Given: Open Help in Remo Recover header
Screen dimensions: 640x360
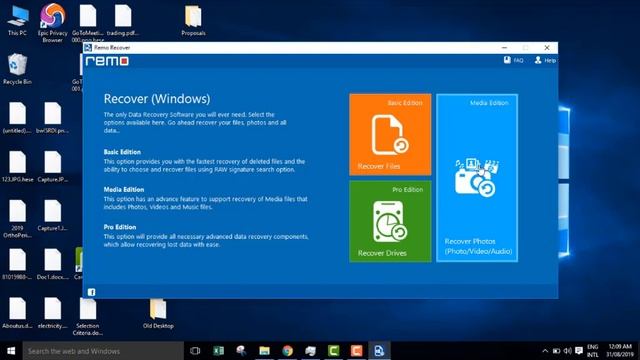Looking at the screenshot, I should pos(545,60).
